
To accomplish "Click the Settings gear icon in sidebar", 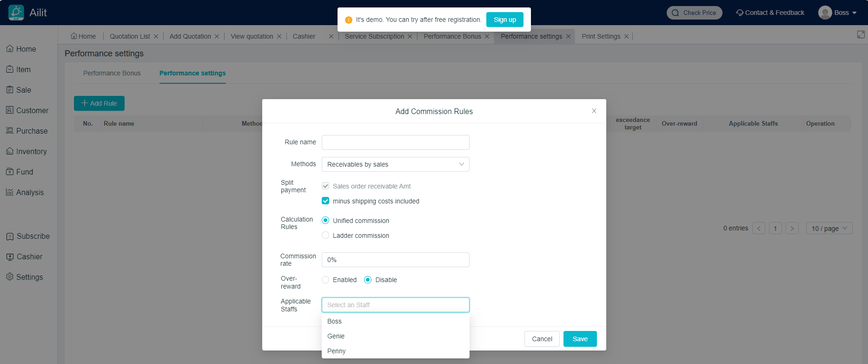I will (x=10, y=277).
